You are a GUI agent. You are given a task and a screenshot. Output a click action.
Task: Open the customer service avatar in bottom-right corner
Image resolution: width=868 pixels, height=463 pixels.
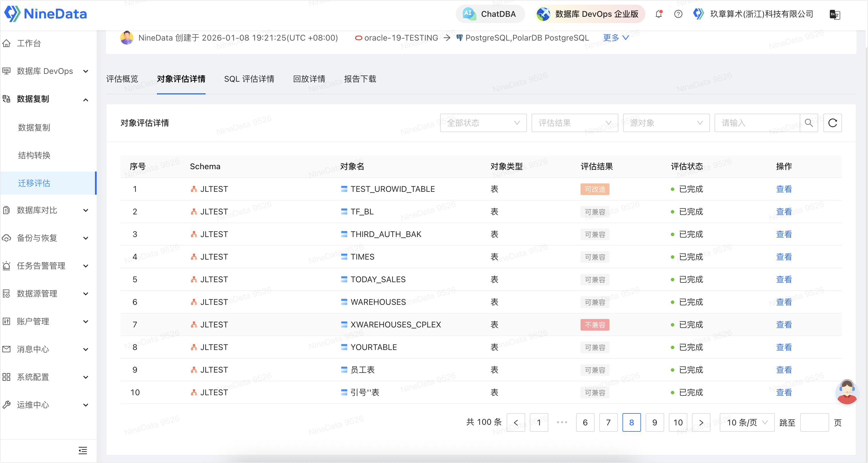coord(847,392)
